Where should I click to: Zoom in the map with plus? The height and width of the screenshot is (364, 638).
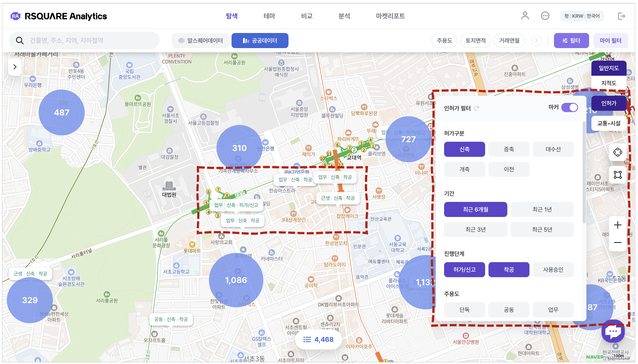pyautogui.click(x=618, y=225)
